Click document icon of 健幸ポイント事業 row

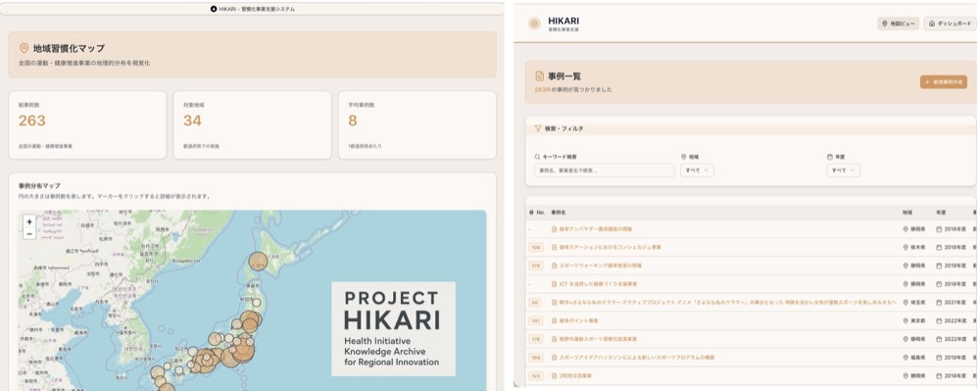pos(554,321)
